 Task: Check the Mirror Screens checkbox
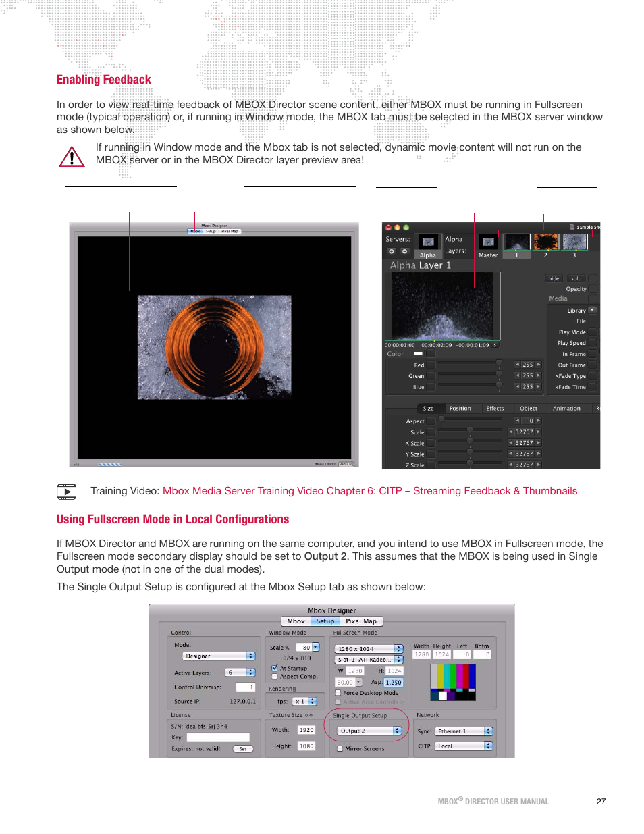(340, 748)
